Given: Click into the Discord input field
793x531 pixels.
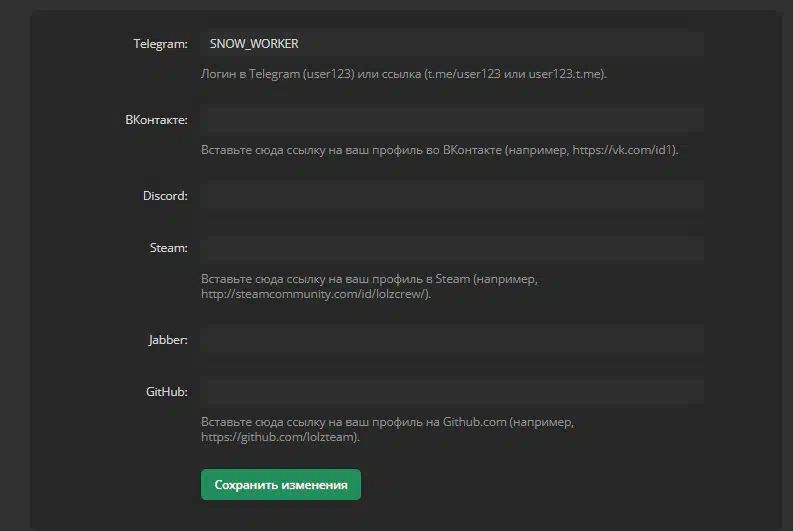Looking at the screenshot, I should tap(452, 196).
